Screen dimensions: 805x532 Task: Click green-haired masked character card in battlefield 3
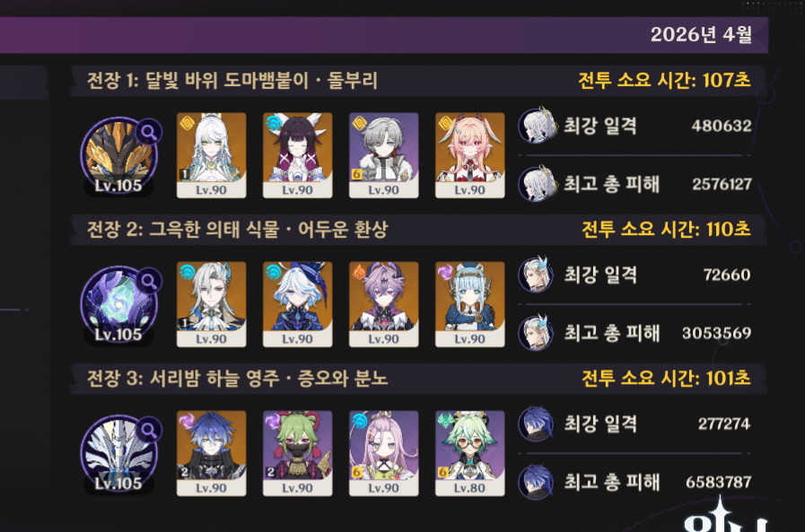[x=297, y=453]
